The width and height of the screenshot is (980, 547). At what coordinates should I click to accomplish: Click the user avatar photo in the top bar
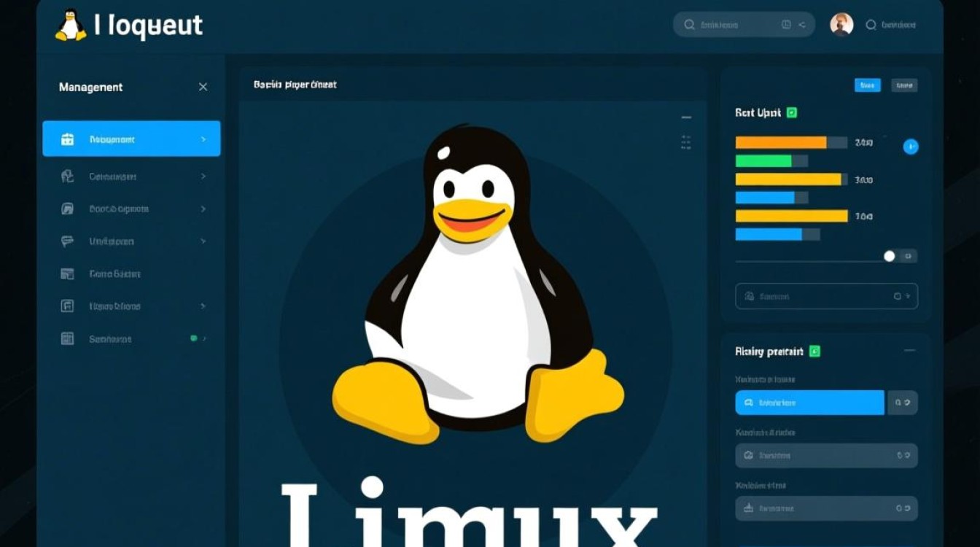tap(840, 23)
